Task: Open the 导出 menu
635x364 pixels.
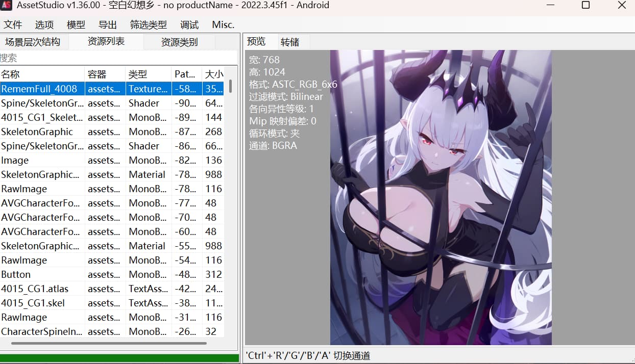Action: click(108, 24)
